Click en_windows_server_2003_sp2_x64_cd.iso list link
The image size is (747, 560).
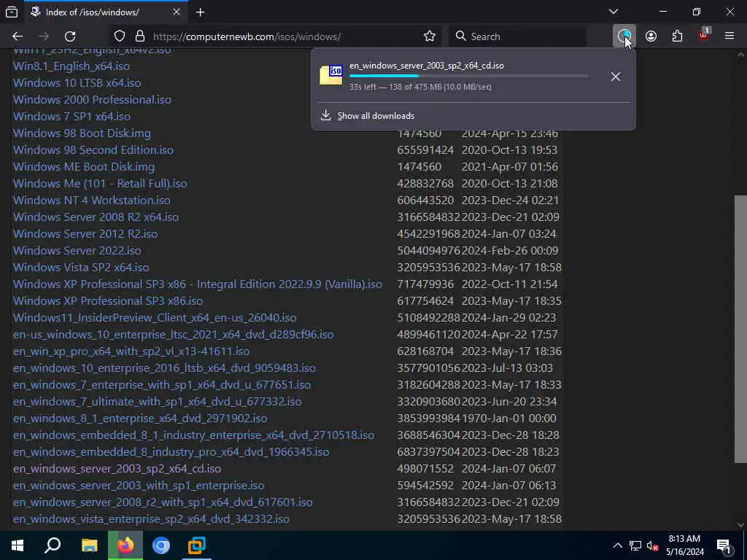[117, 469]
